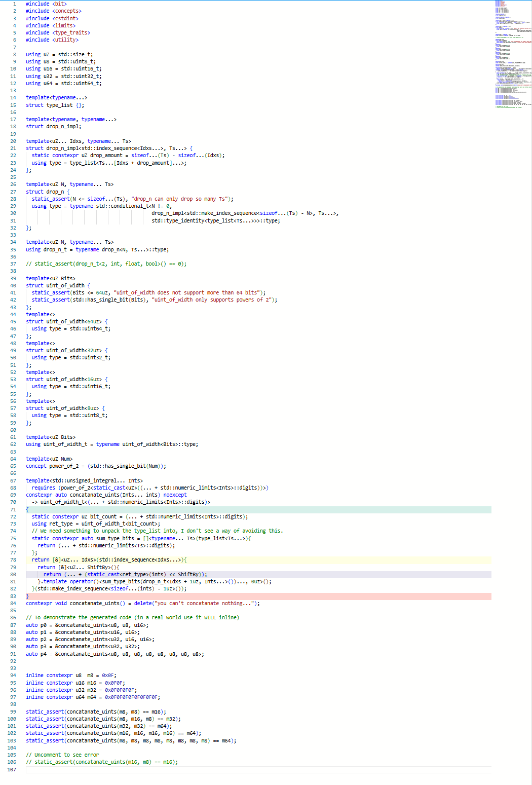Click 'inline constexpr u8 m8 = 0x0F;' line
Viewport: 532px width, 785px height.
click(x=71, y=676)
